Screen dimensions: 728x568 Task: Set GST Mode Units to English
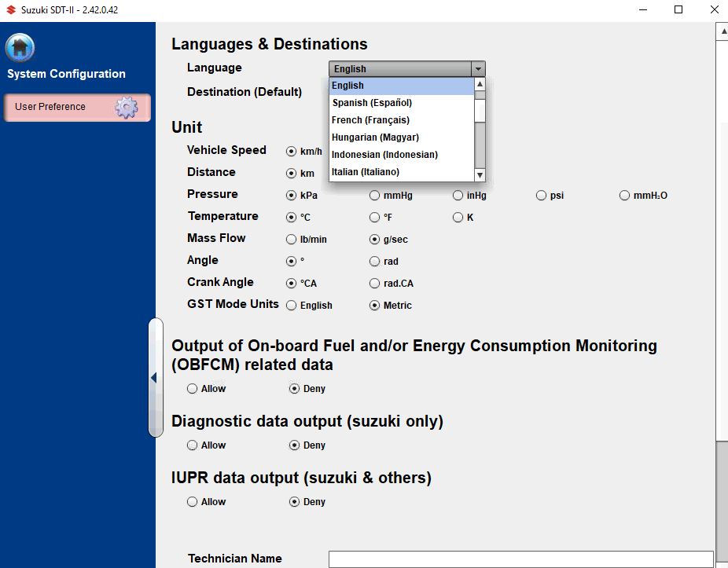click(292, 306)
